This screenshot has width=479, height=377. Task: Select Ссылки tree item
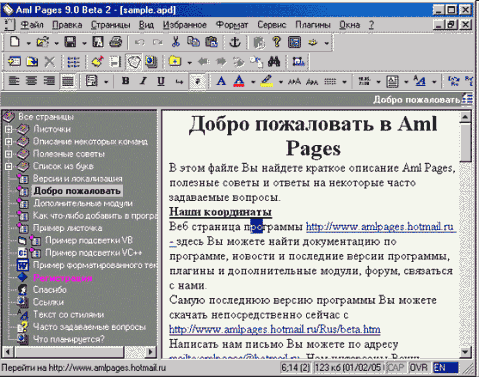[x=48, y=302]
